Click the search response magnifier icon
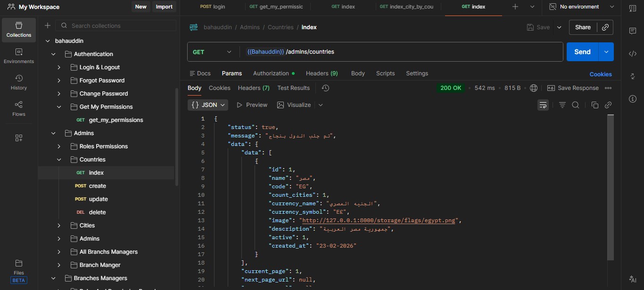This screenshot has height=290, width=644. click(576, 105)
